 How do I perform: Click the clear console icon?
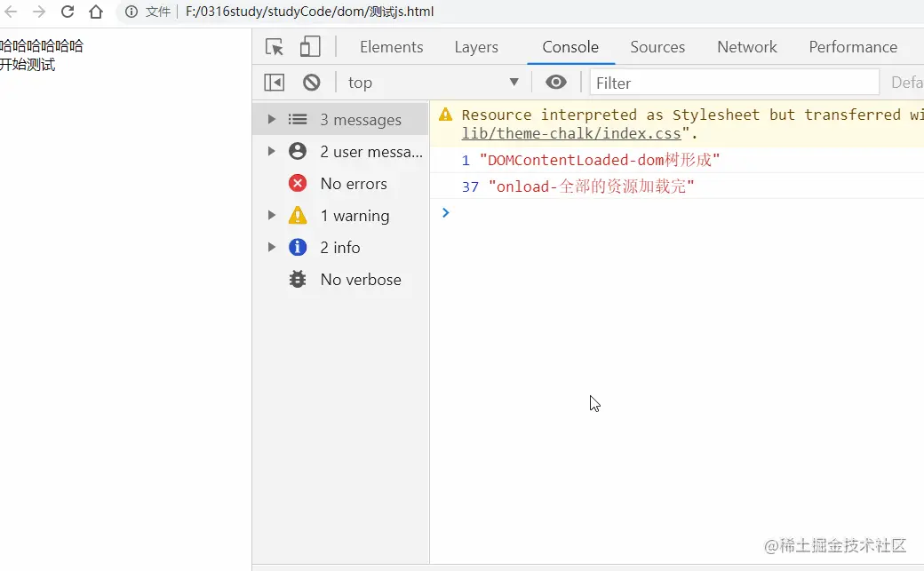(x=312, y=82)
